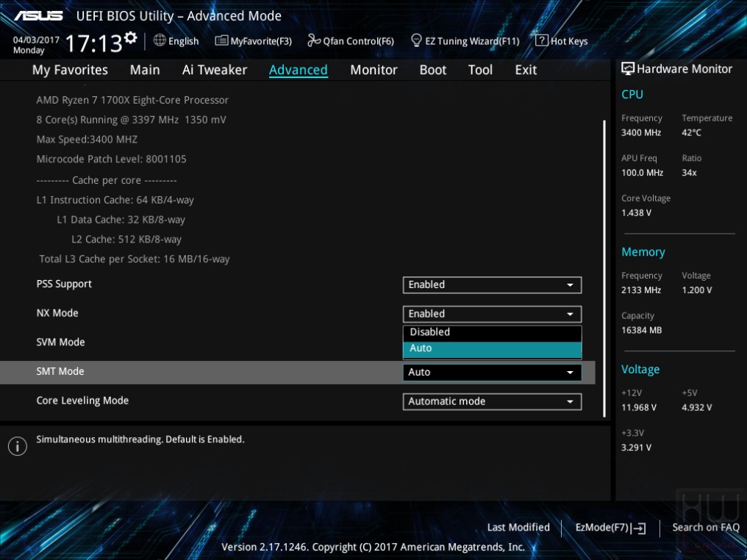Open the SMT Mode dropdown
The width and height of the screenshot is (747, 560).
pyautogui.click(x=492, y=373)
